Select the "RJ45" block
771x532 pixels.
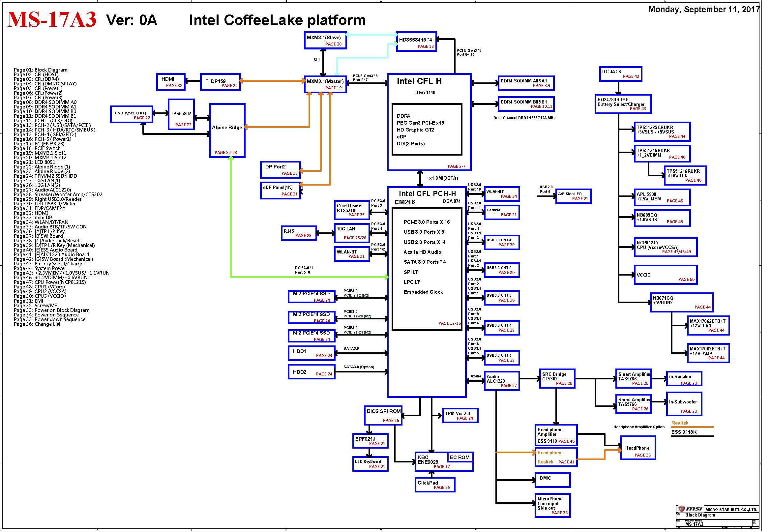pyautogui.click(x=299, y=233)
